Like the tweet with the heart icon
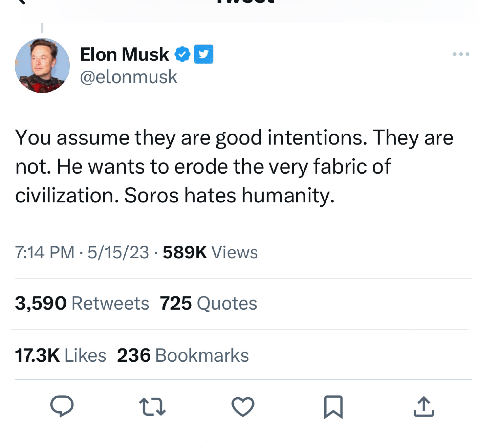The width and height of the screenshot is (478, 448). coord(243,407)
